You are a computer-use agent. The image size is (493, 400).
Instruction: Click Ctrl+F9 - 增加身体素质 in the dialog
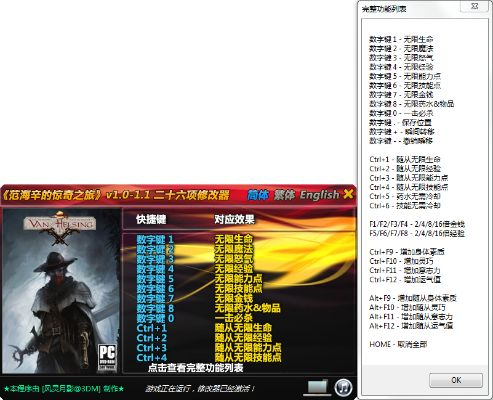click(407, 252)
